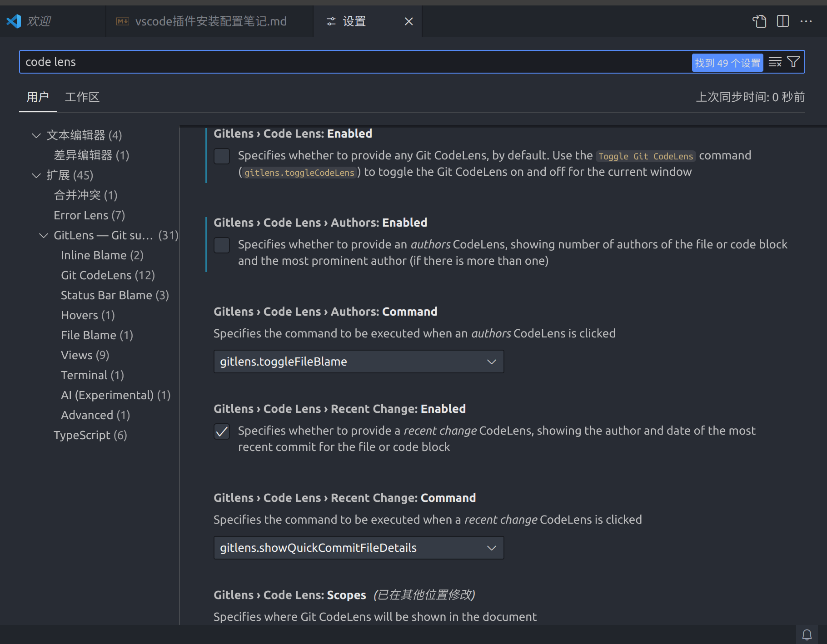This screenshot has height=644, width=827.
Task: Enable Gitlens Code Lens: Enabled checkbox
Action: click(222, 156)
